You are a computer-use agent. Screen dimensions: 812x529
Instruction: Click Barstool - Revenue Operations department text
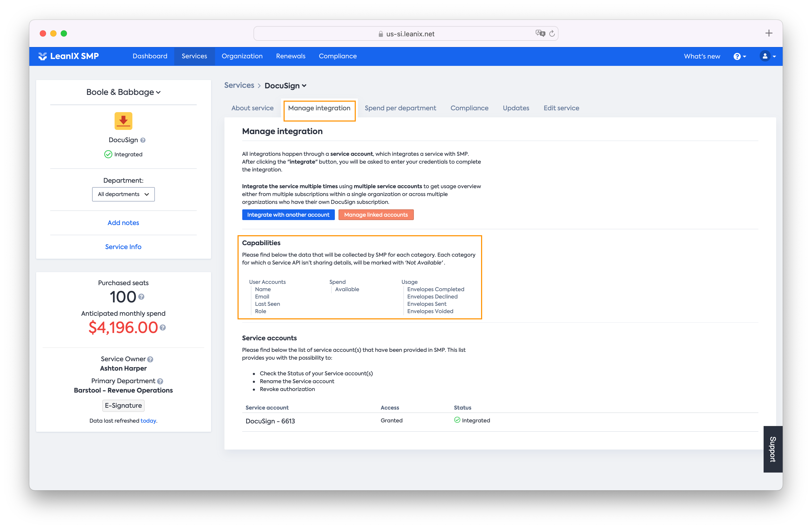123,391
